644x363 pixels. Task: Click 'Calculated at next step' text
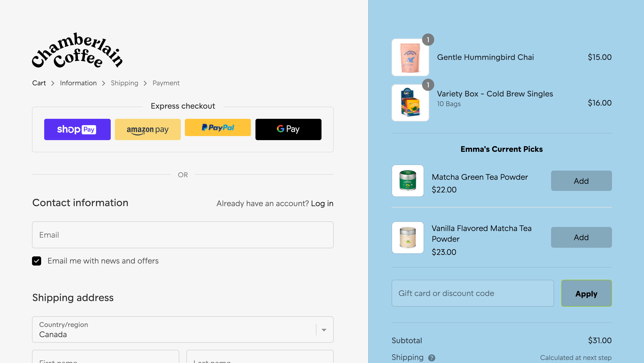coord(576,358)
